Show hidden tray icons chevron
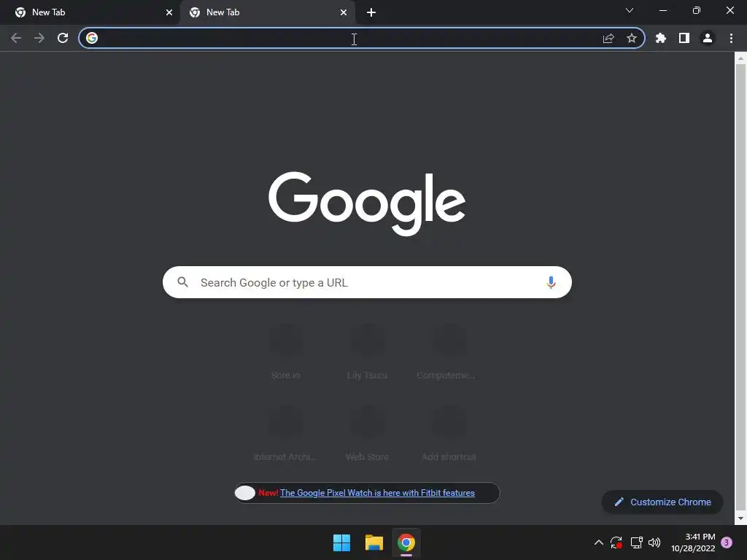747x560 pixels. (x=599, y=542)
